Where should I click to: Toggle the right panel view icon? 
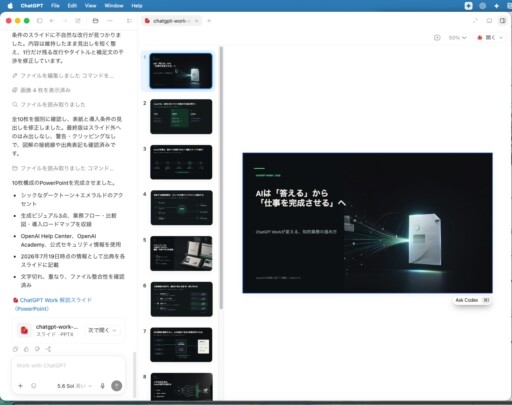tap(502, 21)
